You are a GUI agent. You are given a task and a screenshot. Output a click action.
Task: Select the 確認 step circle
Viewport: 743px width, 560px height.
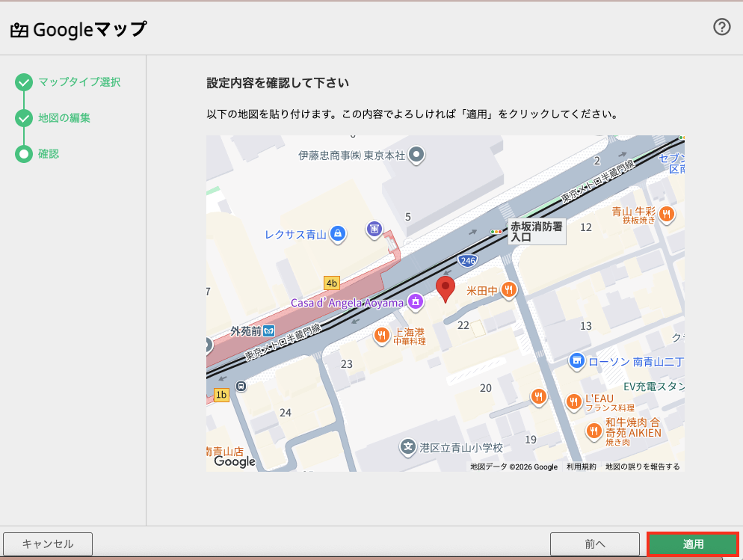pyautogui.click(x=24, y=154)
